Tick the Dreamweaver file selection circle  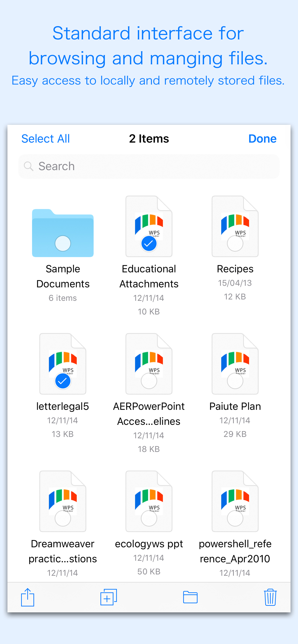coord(63,518)
